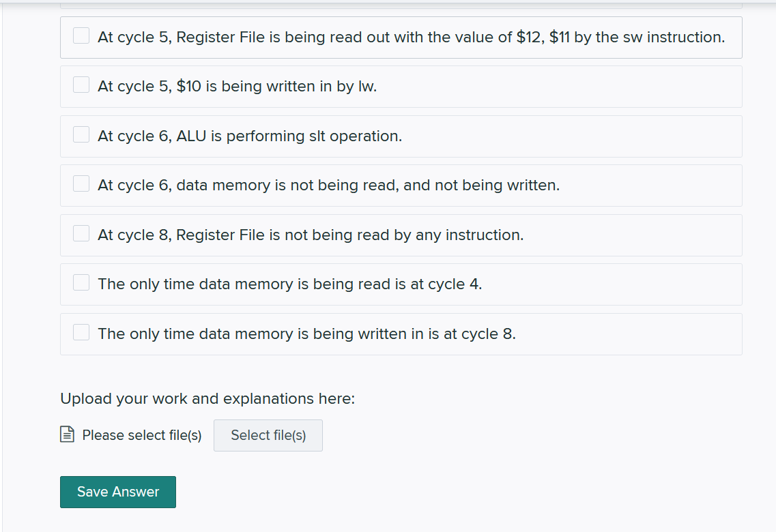Click the left page scrollbar edge

coord(6,266)
